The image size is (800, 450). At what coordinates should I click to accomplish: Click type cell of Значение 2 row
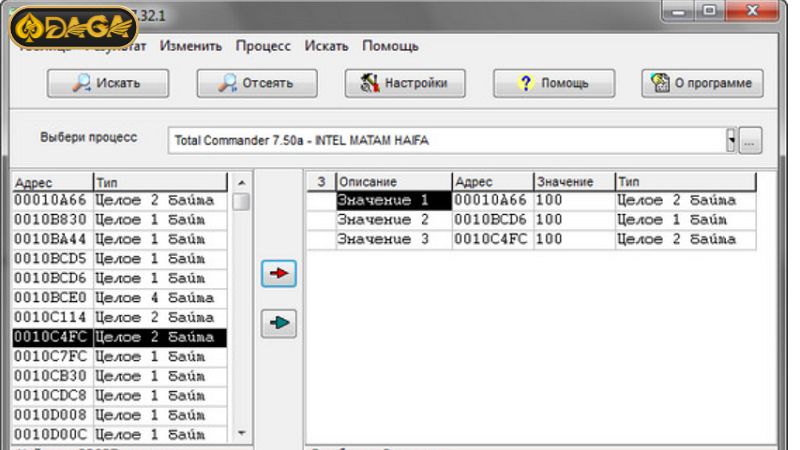point(685,220)
